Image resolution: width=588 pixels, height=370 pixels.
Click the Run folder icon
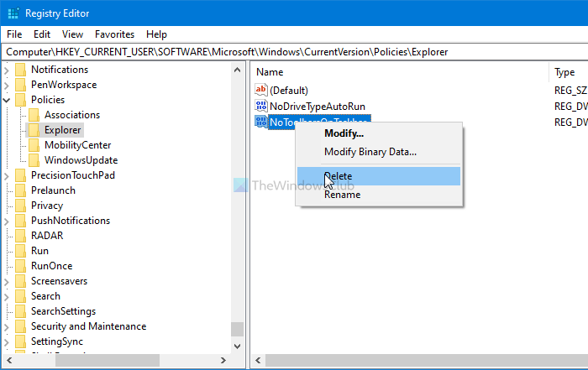[x=21, y=251]
